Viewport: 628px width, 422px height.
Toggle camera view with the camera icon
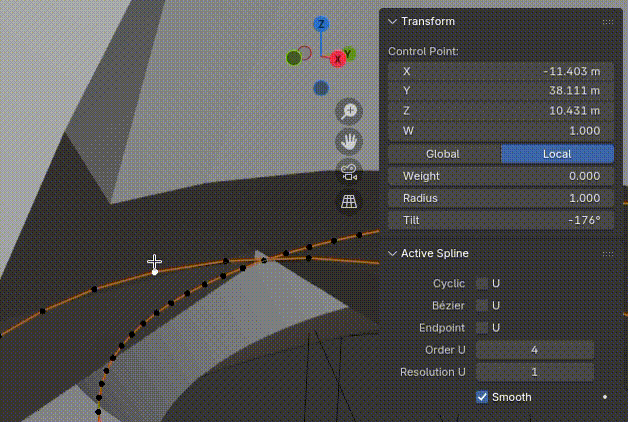coord(349,171)
